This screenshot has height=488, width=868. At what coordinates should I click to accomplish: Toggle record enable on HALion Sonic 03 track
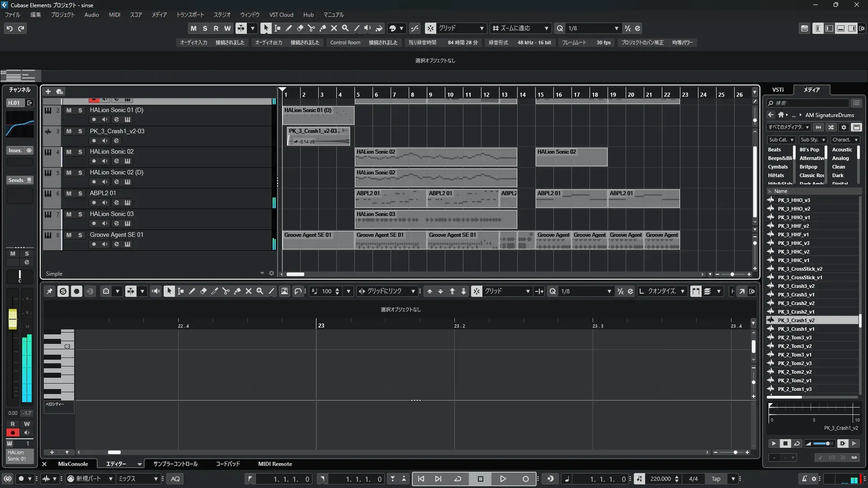pos(94,223)
